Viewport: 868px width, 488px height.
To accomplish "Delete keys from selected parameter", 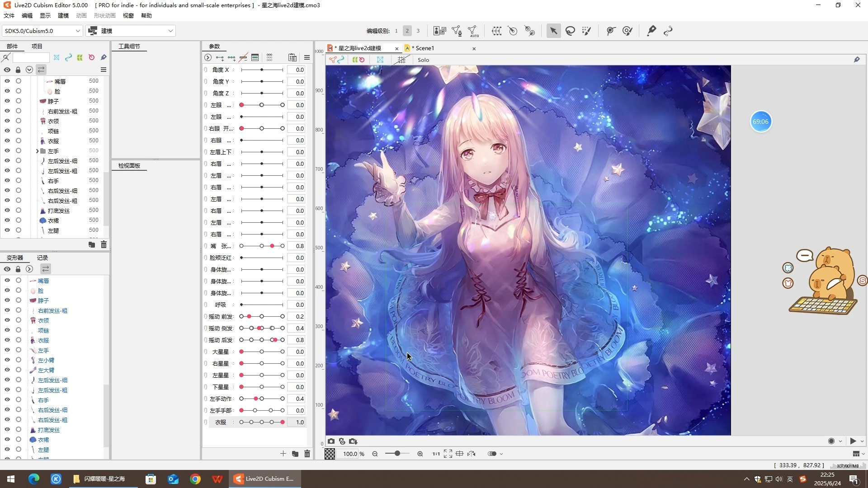I will click(243, 57).
